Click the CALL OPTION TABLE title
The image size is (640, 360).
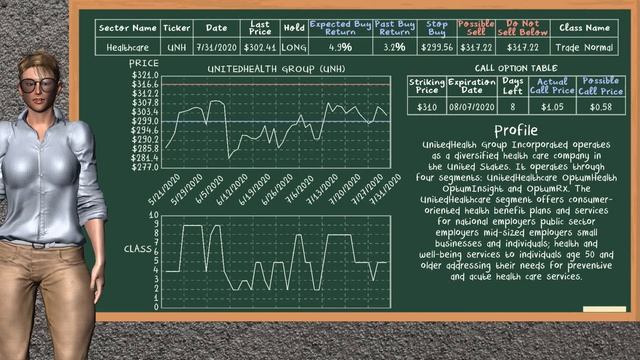coord(516,68)
